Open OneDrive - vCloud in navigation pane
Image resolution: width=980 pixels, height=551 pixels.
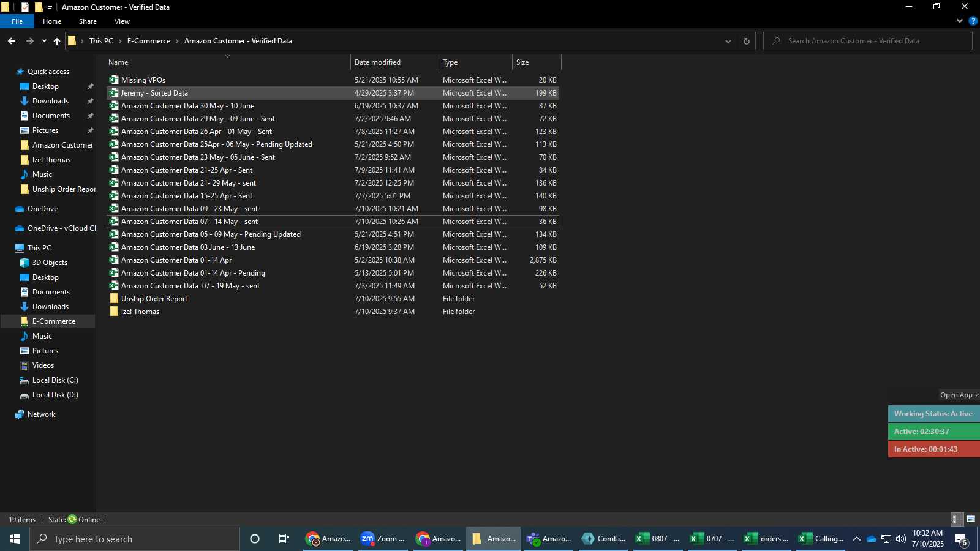61,228
